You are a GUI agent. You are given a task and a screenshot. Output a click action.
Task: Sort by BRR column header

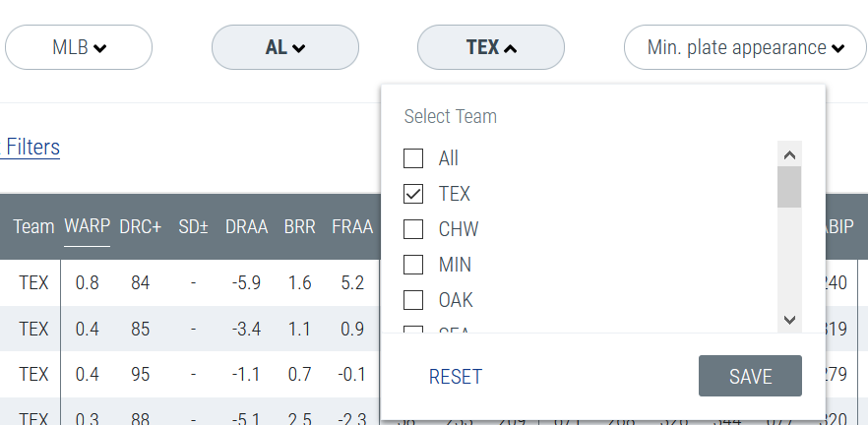pyautogui.click(x=299, y=226)
